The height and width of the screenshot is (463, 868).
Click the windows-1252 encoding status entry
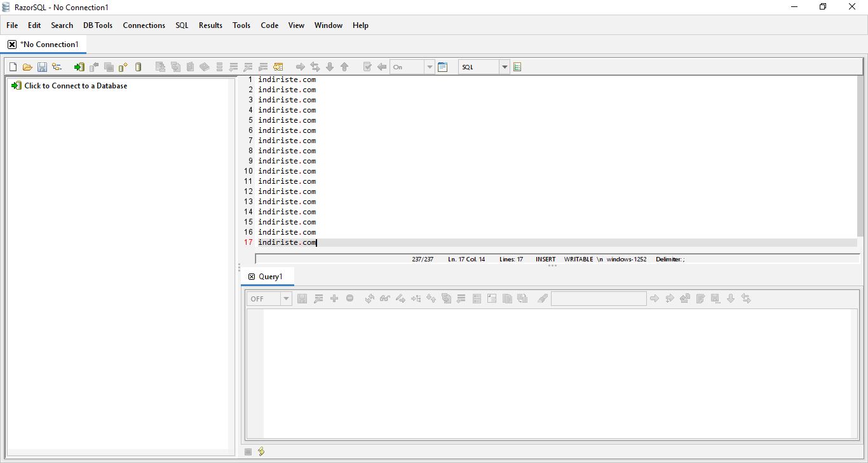[627, 259]
